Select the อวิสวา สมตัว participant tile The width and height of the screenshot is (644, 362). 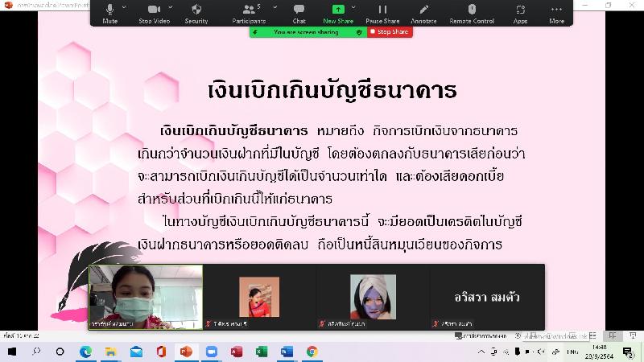488,297
